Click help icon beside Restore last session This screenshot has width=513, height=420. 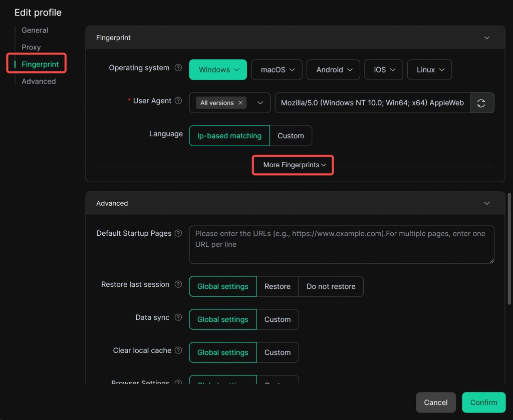pos(178,284)
